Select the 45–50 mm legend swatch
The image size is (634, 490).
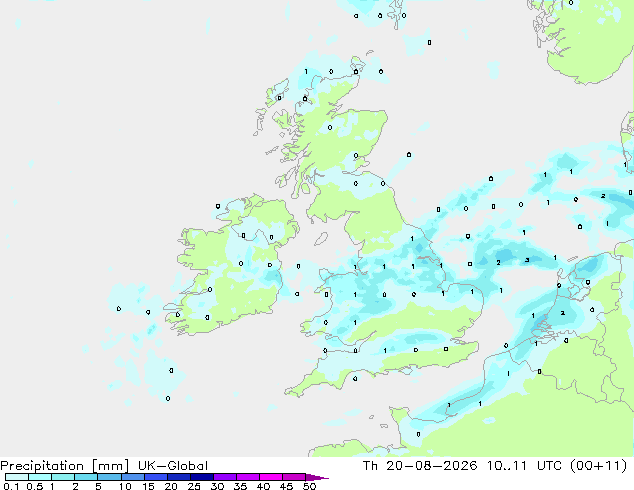pos(294,477)
